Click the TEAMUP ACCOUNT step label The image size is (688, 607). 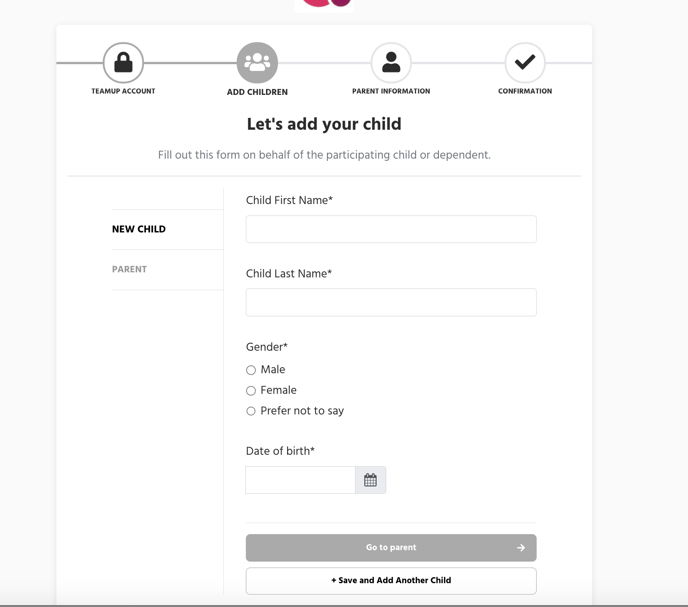[123, 91]
